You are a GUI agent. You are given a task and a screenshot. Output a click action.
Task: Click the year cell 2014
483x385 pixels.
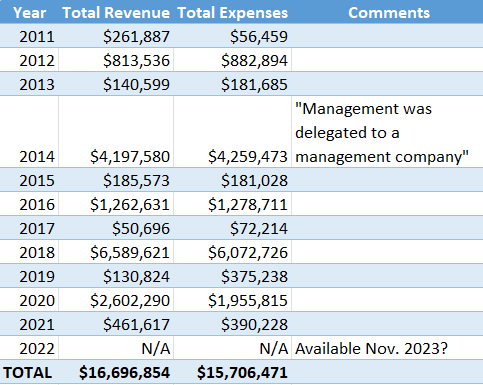coord(29,132)
